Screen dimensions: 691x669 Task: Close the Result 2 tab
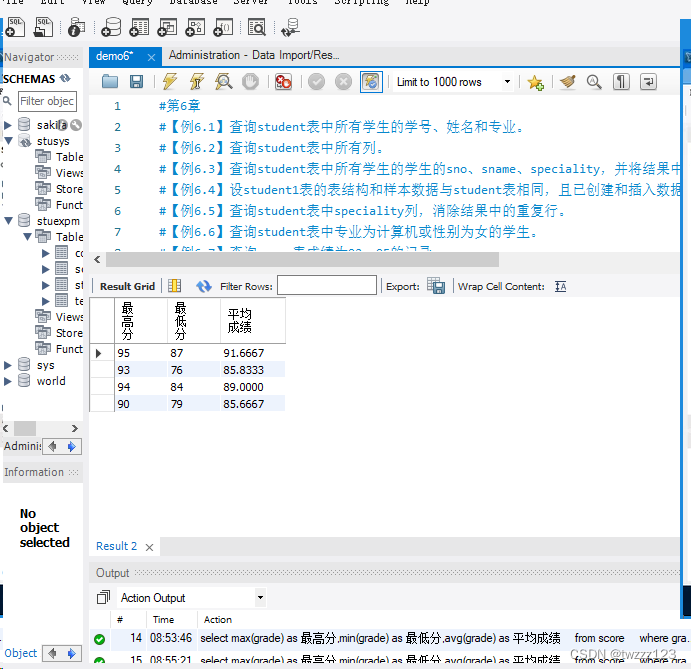click(149, 547)
